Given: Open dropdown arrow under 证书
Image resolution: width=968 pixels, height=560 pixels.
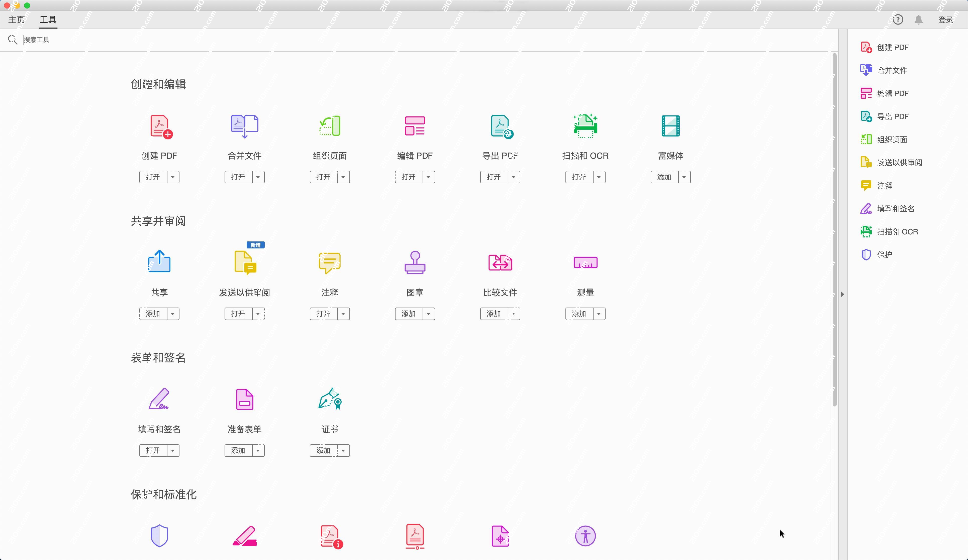Looking at the screenshot, I should pyautogui.click(x=343, y=450).
